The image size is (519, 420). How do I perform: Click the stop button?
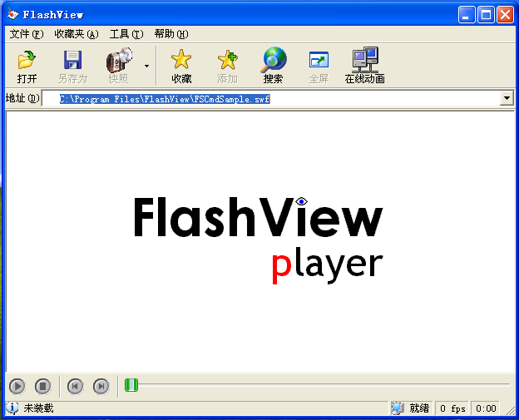click(x=42, y=386)
